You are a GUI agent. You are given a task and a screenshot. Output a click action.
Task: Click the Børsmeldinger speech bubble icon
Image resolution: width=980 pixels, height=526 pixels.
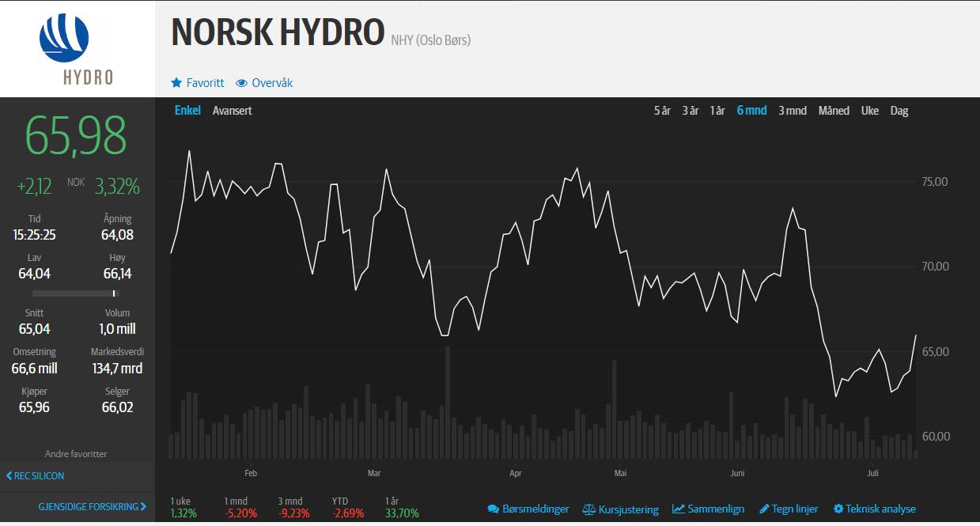[493, 509]
